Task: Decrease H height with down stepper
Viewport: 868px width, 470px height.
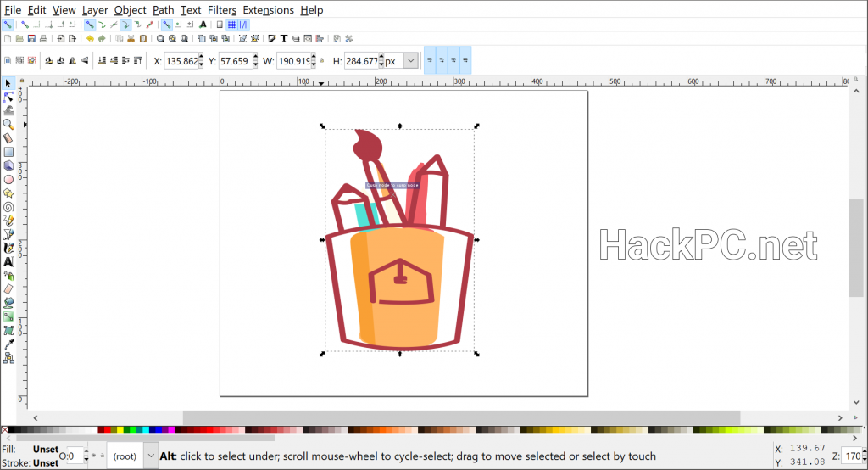Action: (x=381, y=64)
